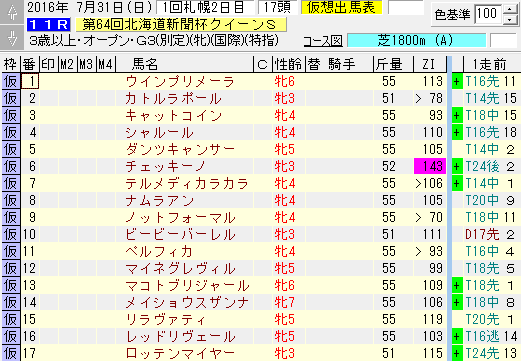Viewport: 521px width, 361px height.
Task: Select horse チェッキーノ
Action: point(166,167)
